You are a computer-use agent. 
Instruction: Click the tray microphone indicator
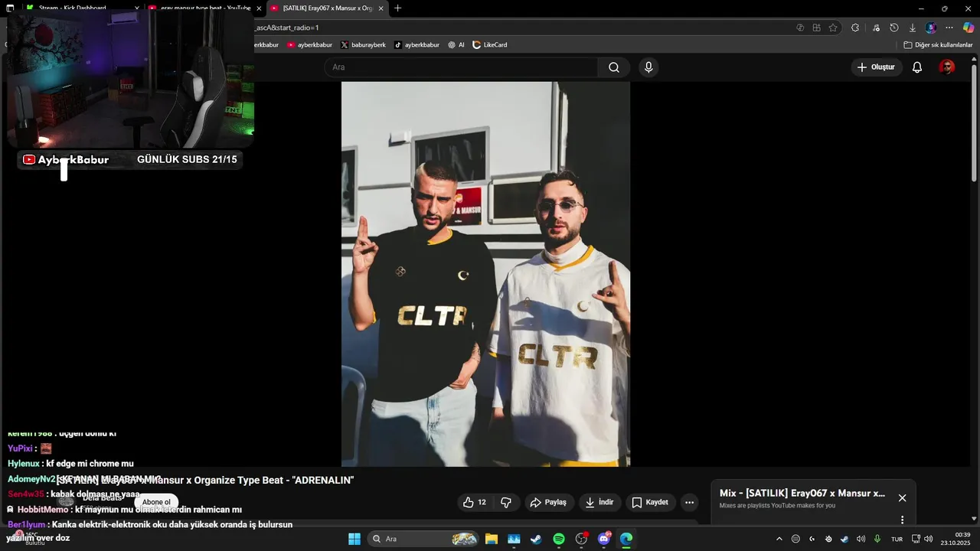[x=877, y=539]
